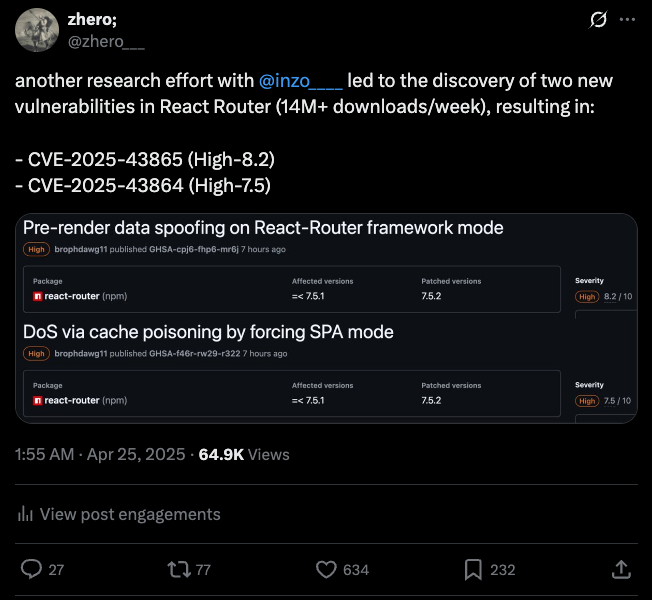This screenshot has width=652, height=600.
Task: Click the DoS via cache poisoning advisory heading
Action: tap(208, 332)
